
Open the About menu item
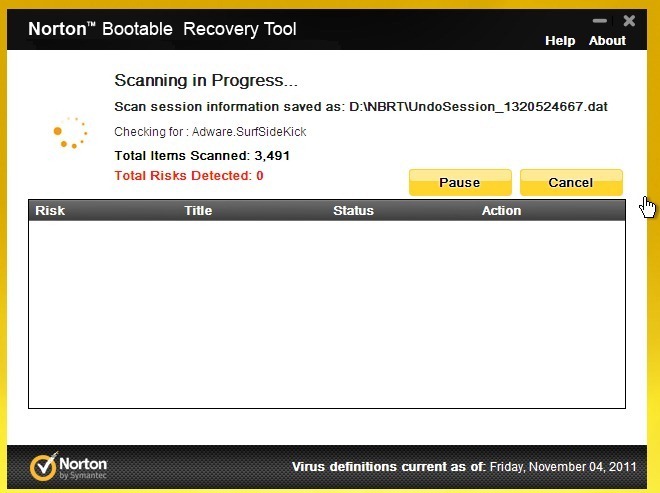(607, 40)
